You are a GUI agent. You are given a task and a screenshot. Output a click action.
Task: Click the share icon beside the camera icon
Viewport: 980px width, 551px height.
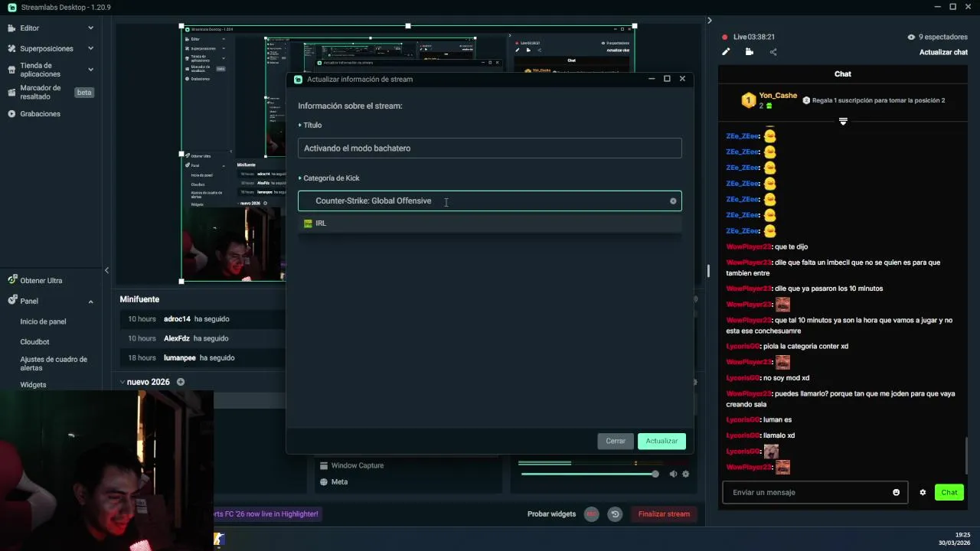pos(773,52)
